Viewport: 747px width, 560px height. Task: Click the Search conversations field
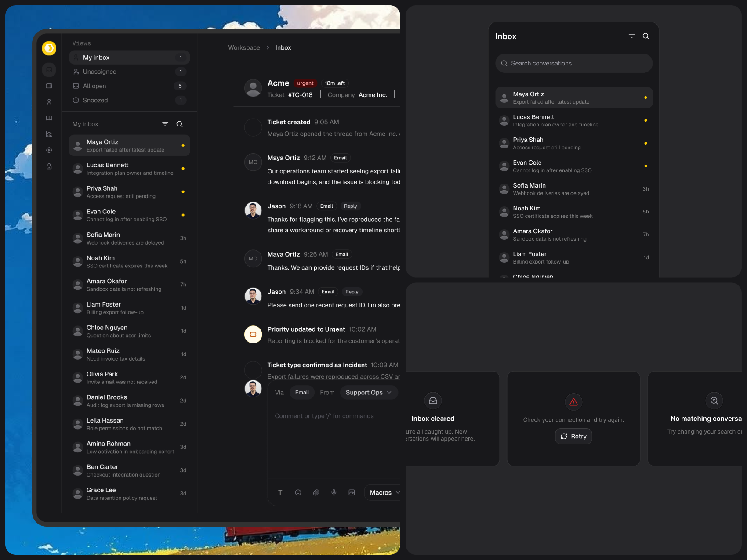574,63
